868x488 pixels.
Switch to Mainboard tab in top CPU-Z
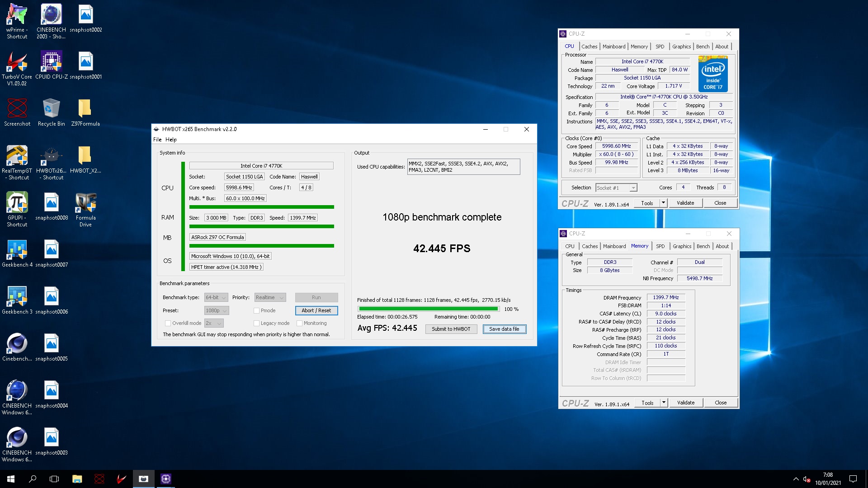pyautogui.click(x=614, y=47)
